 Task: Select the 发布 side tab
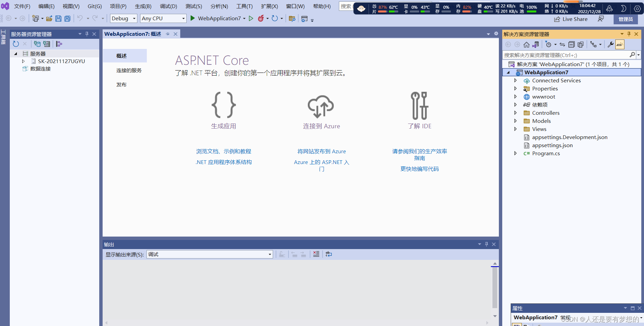122,85
